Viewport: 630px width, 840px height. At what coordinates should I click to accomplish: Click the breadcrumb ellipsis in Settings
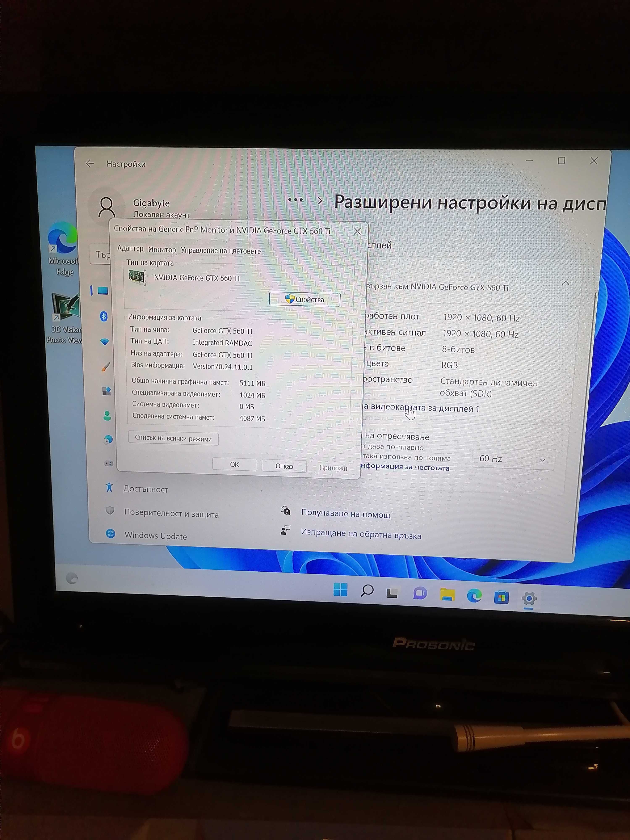click(295, 200)
